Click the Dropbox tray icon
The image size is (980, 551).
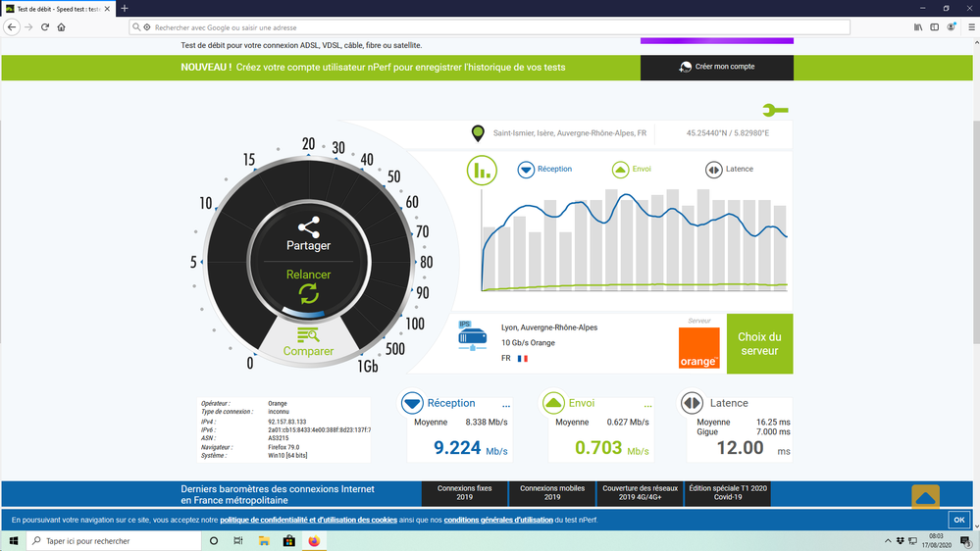900,541
